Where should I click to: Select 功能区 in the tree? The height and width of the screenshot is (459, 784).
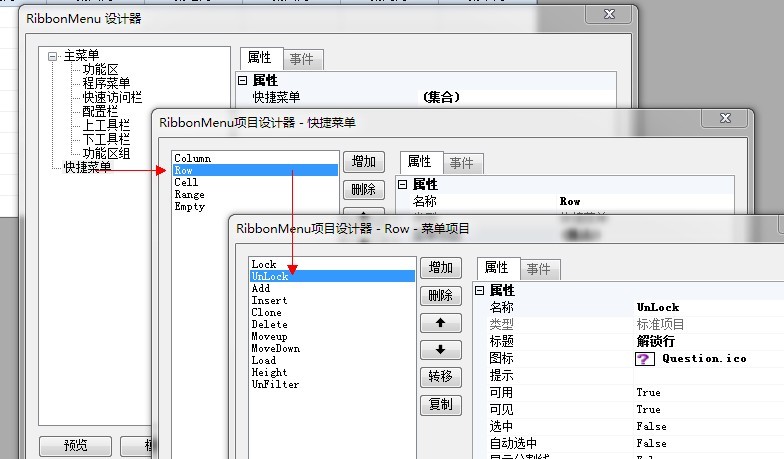[x=100, y=70]
